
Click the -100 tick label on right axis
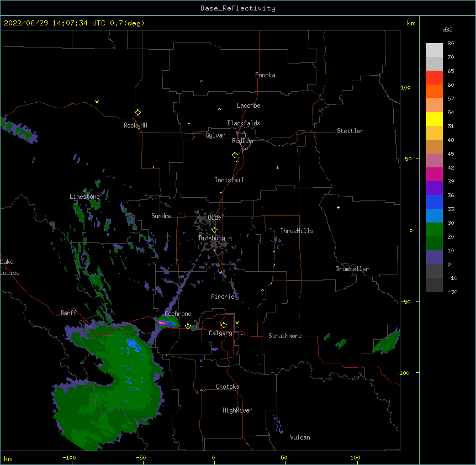[x=404, y=373]
